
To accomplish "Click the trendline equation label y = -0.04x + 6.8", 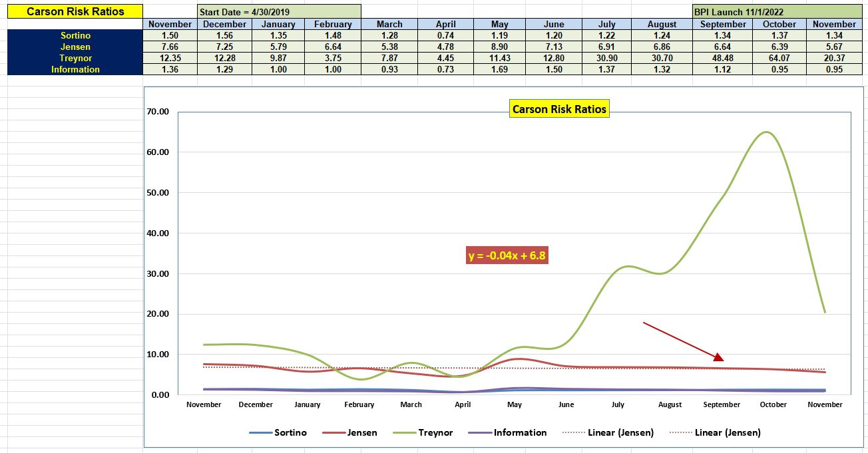I will [508, 255].
